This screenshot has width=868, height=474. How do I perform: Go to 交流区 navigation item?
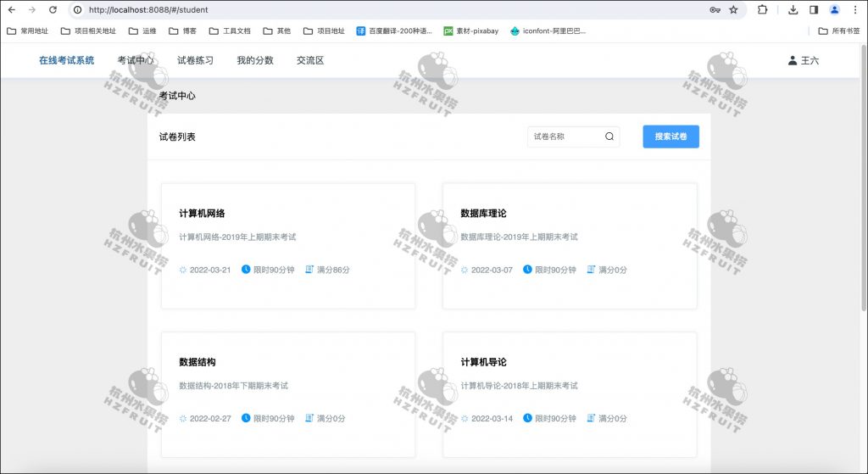tap(310, 60)
